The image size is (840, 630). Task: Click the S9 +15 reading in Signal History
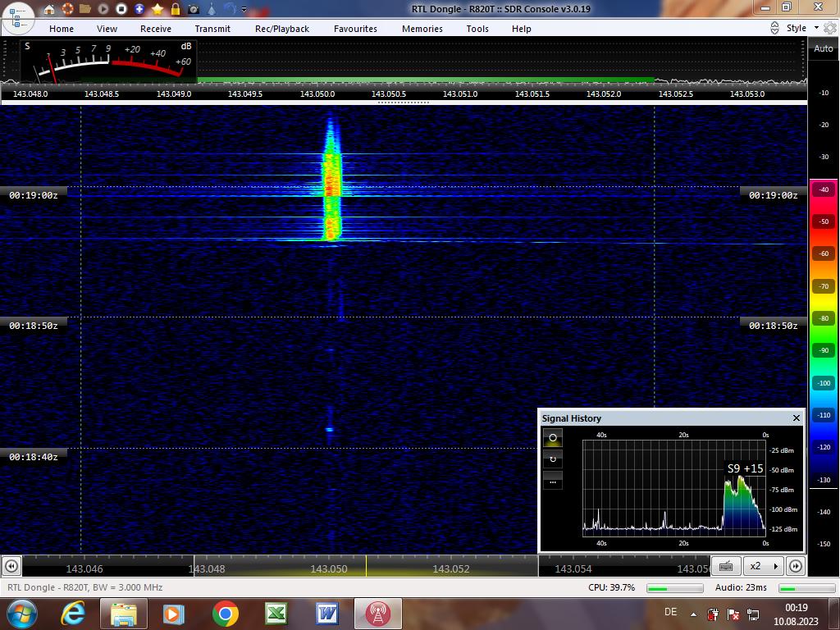coord(745,468)
